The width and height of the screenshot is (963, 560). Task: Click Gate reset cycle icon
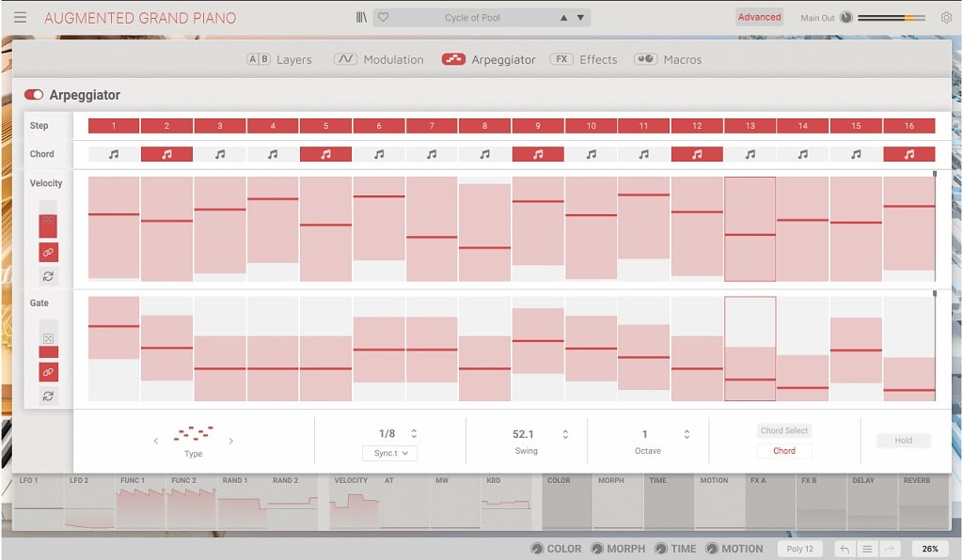pos(48,397)
